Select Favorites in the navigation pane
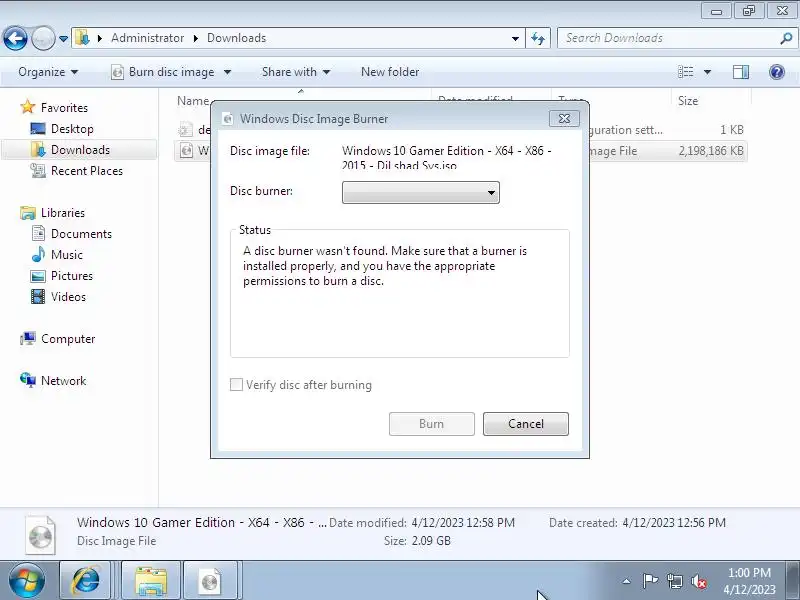Viewport: 800px width, 600px height. (x=64, y=108)
